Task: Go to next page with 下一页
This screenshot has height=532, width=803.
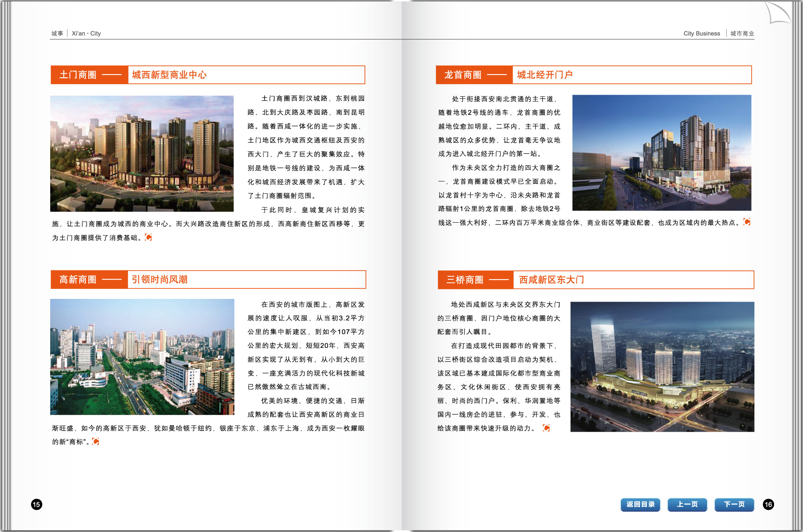Action: 734,504
